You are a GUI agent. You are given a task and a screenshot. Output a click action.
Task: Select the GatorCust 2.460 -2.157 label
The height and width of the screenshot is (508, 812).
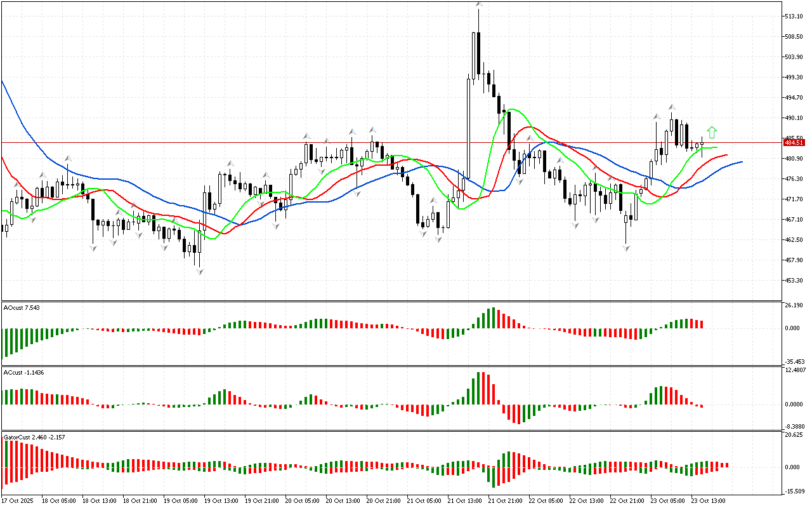point(34,437)
